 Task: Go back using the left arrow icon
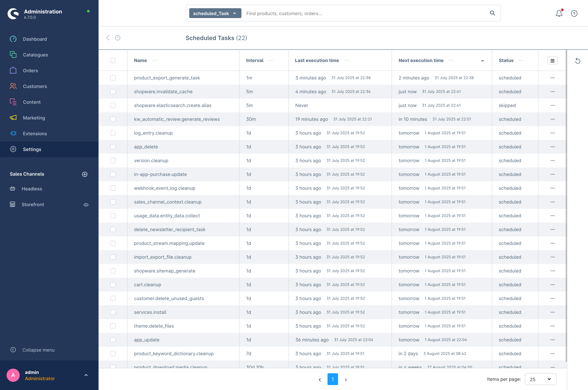tap(108, 38)
